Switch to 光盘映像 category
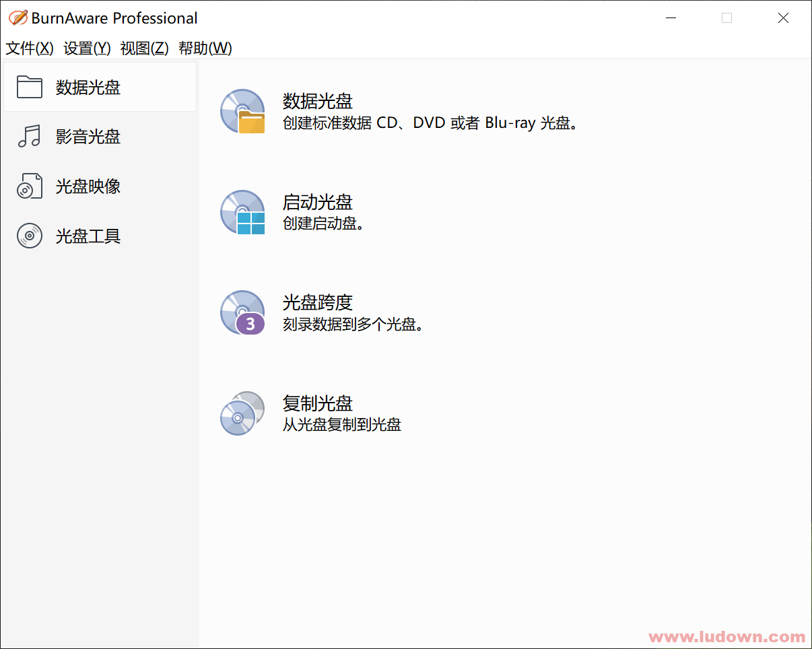Screen dimensions: 812x649 click(100, 186)
